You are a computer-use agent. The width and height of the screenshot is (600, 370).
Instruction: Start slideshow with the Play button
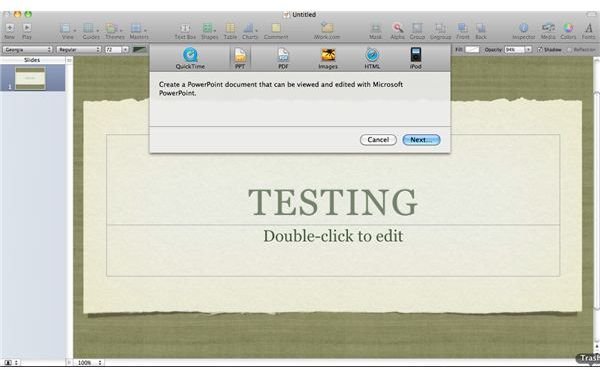tap(27, 31)
